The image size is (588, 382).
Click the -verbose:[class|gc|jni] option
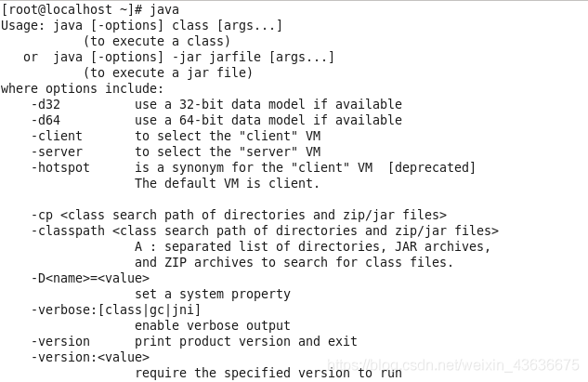[115, 310]
